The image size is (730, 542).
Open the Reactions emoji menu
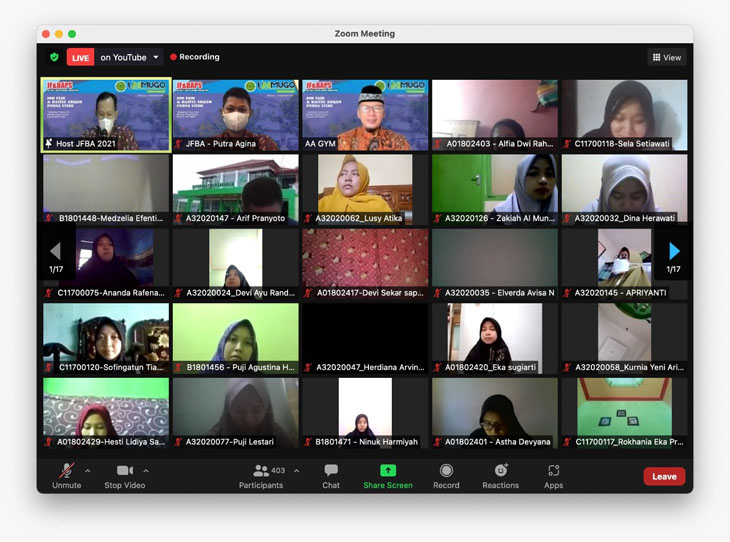pyautogui.click(x=500, y=470)
